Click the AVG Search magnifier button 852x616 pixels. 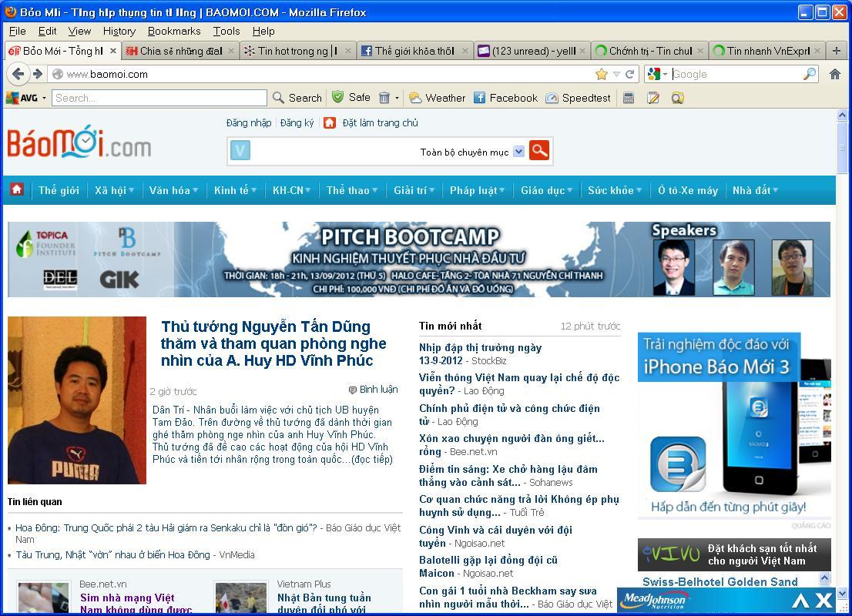point(297,98)
